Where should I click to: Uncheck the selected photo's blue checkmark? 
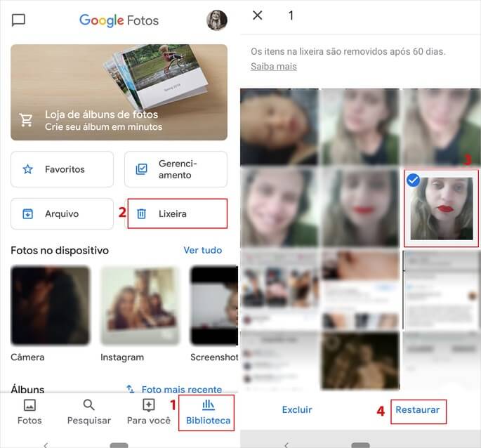(x=414, y=180)
